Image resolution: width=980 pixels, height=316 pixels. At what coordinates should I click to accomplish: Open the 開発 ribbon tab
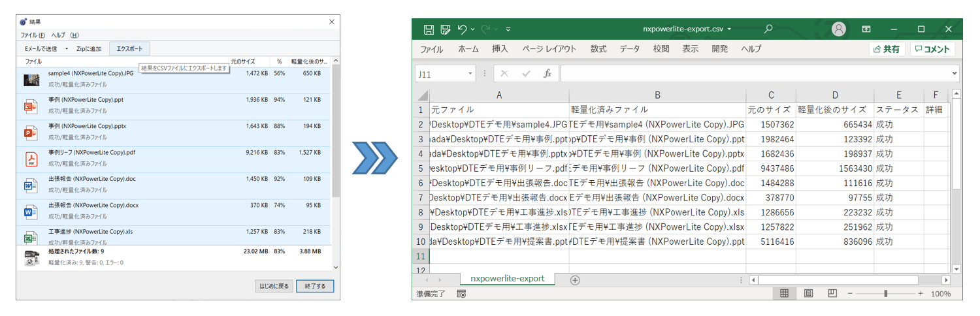(x=720, y=49)
